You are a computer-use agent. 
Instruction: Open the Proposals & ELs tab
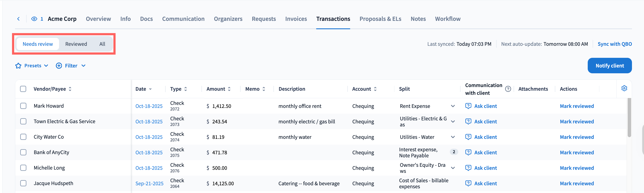coord(380,19)
